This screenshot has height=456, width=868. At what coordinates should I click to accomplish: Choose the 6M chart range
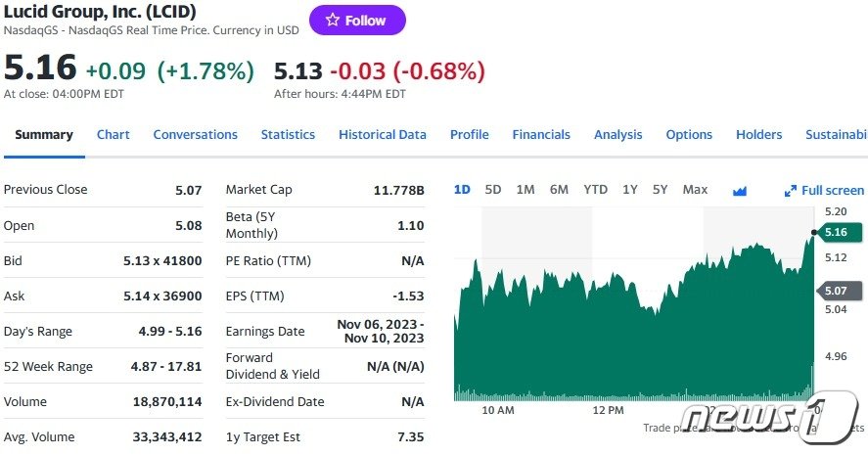(559, 190)
